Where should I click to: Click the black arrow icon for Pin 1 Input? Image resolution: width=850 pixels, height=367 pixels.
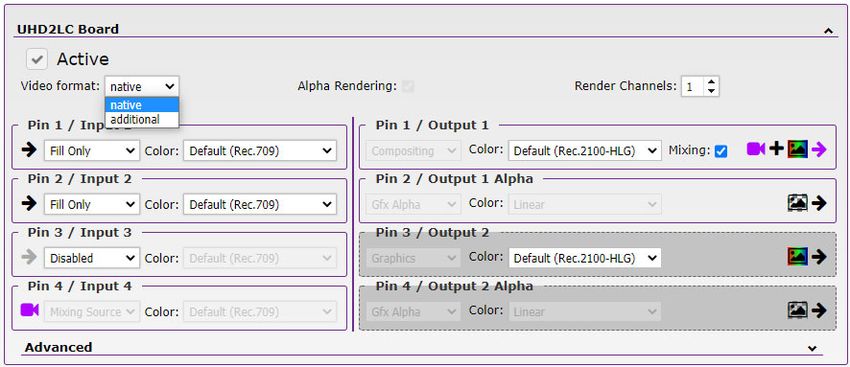tap(29, 150)
